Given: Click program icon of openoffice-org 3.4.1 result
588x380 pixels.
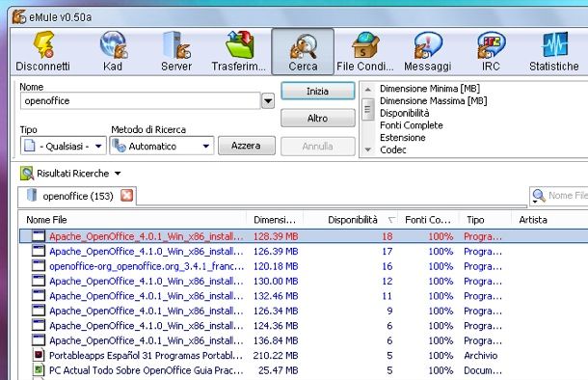Looking at the screenshot, I should click(x=39, y=266).
